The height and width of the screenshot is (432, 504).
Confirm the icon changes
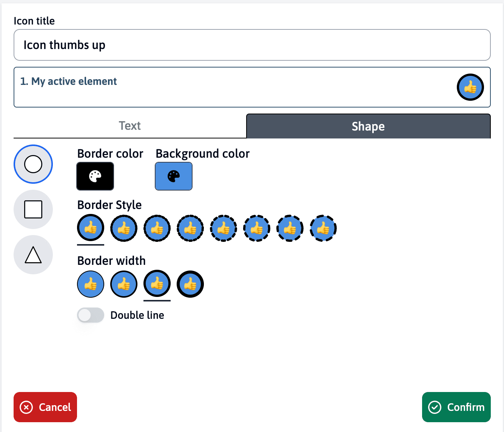[x=456, y=407]
